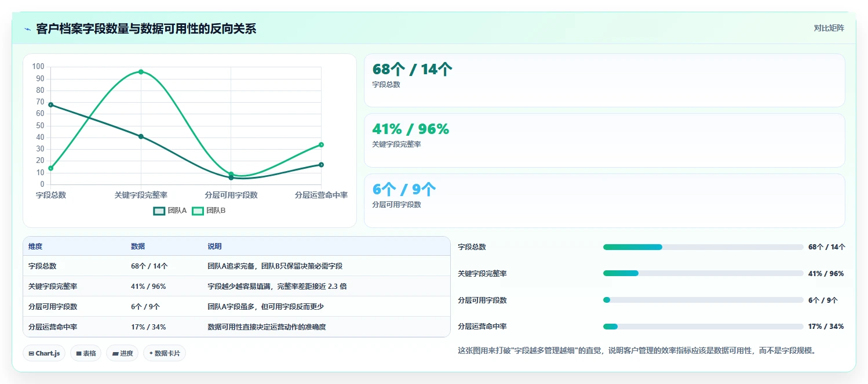Click description 数据可用性直接决定运营动作的准确度
This screenshot has height=384, width=868.
267,327
